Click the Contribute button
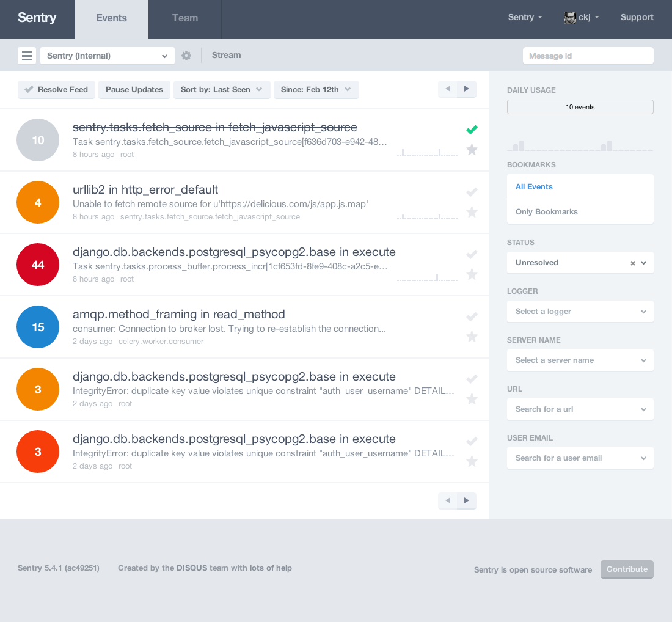 coord(627,569)
